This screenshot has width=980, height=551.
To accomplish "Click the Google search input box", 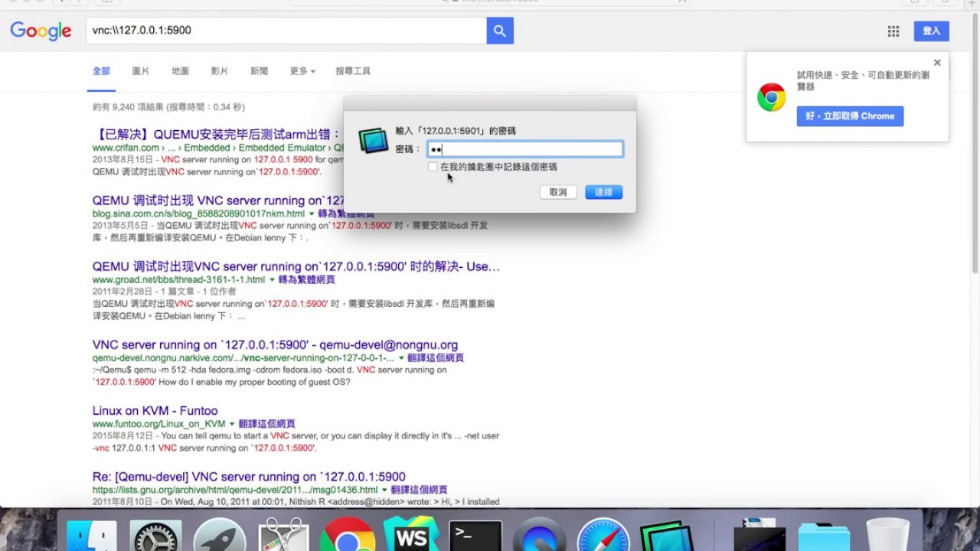I will (286, 31).
